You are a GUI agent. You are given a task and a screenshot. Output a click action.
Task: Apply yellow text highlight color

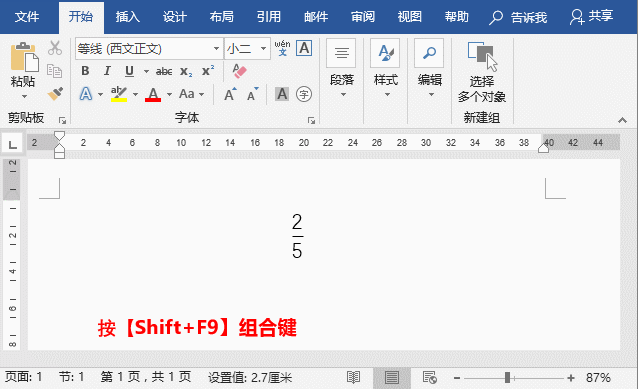click(x=119, y=94)
